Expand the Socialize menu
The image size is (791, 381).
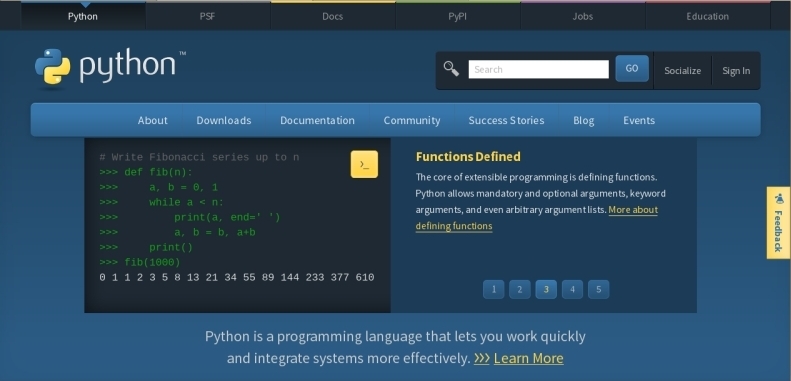point(682,71)
